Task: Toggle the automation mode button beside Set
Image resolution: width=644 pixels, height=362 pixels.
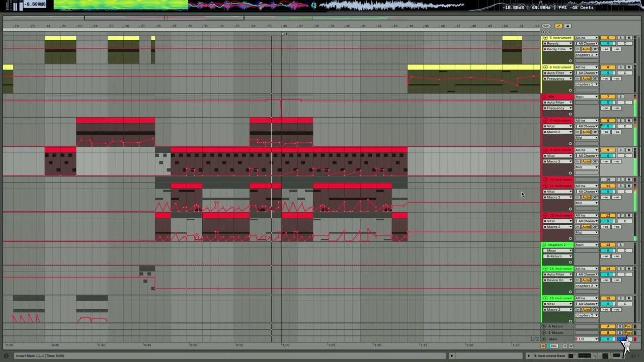Action: tap(559, 26)
